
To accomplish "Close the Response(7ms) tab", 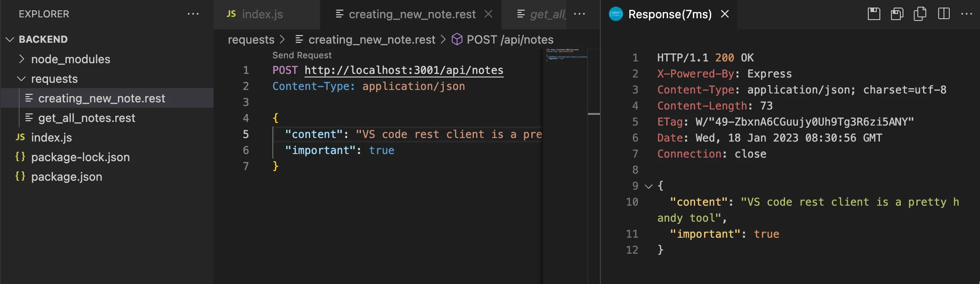I will click(725, 14).
